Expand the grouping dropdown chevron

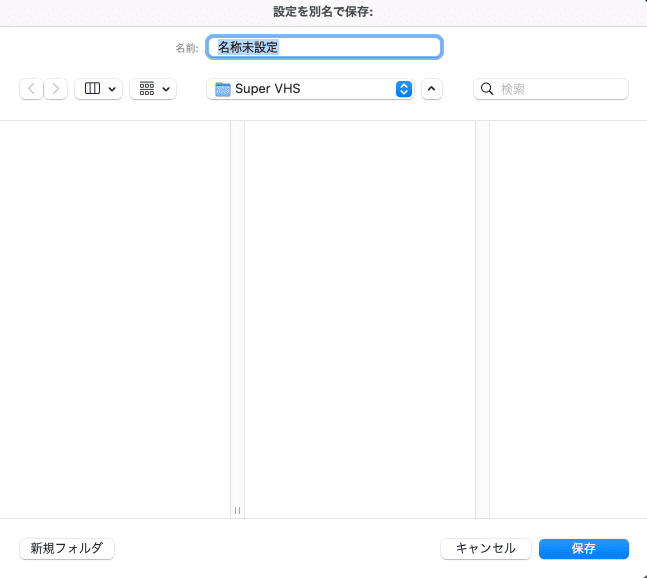tap(166, 89)
